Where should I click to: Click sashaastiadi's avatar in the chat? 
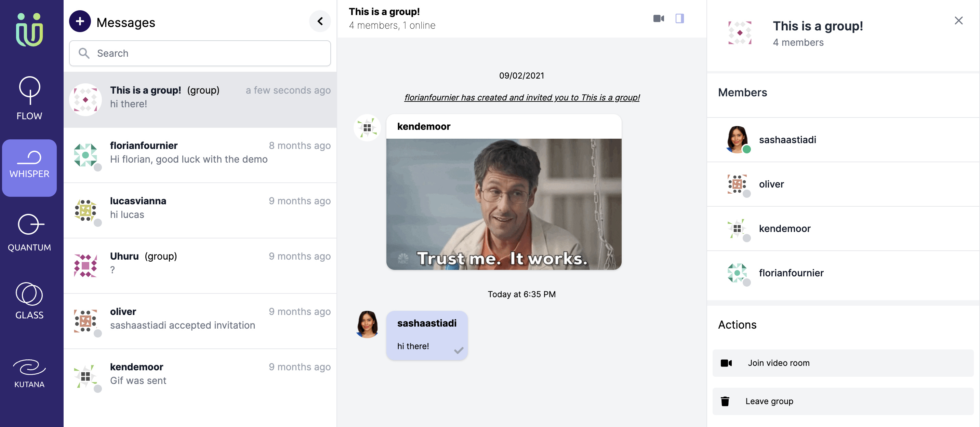tap(367, 325)
